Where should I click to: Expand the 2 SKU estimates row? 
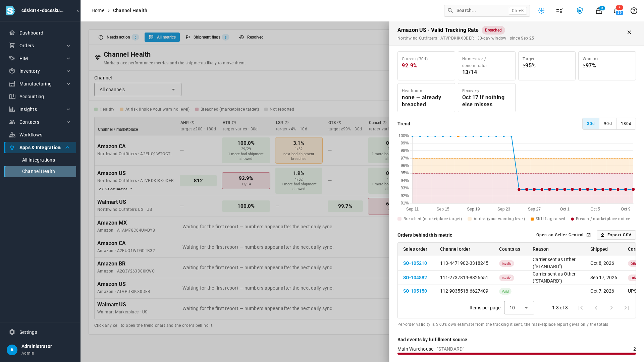coord(116,189)
